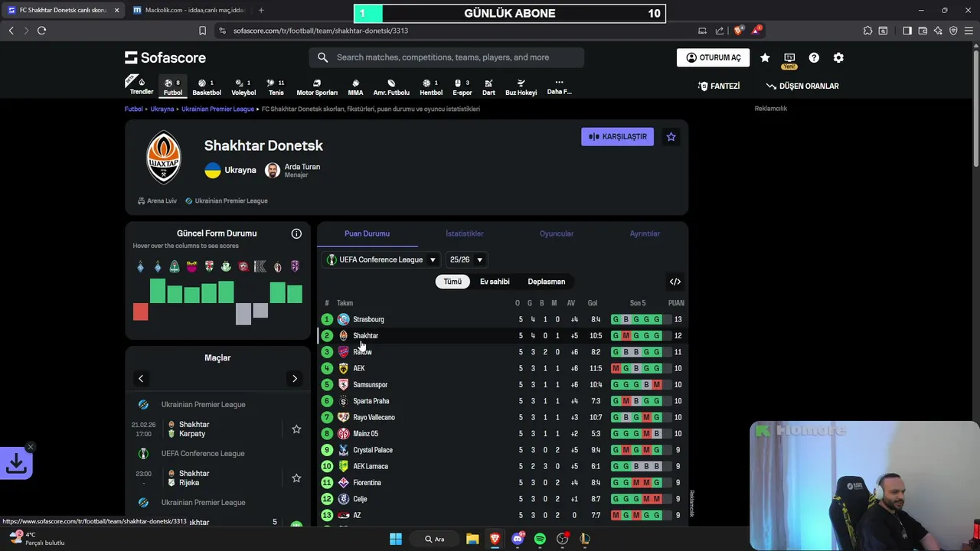980x551 pixels.
Task: Click the red loss form bar
Action: [140, 311]
